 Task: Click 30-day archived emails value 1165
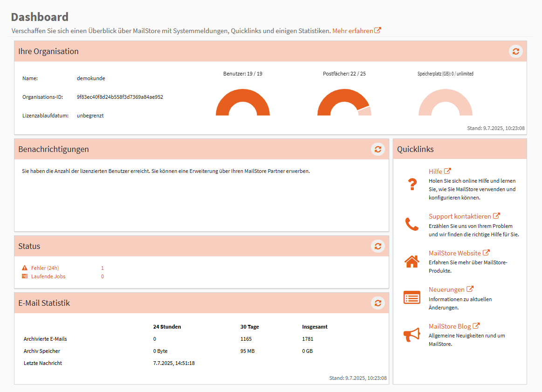click(x=246, y=339)
